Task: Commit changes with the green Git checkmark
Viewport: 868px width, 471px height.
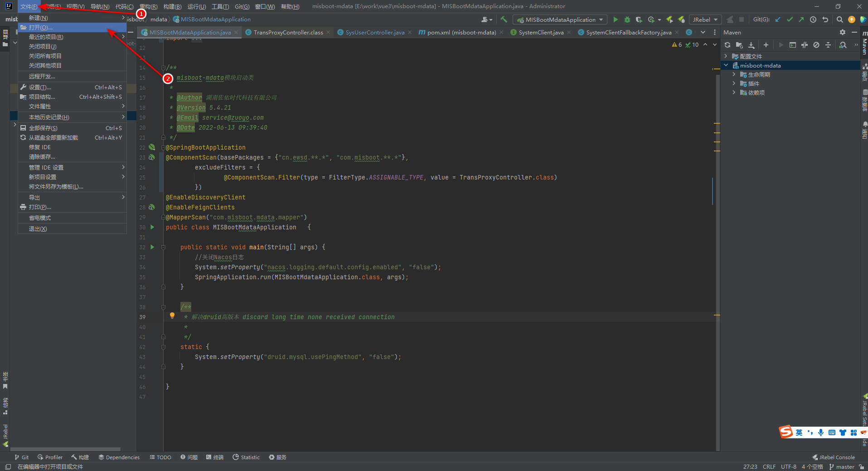Action: (790, 19)
